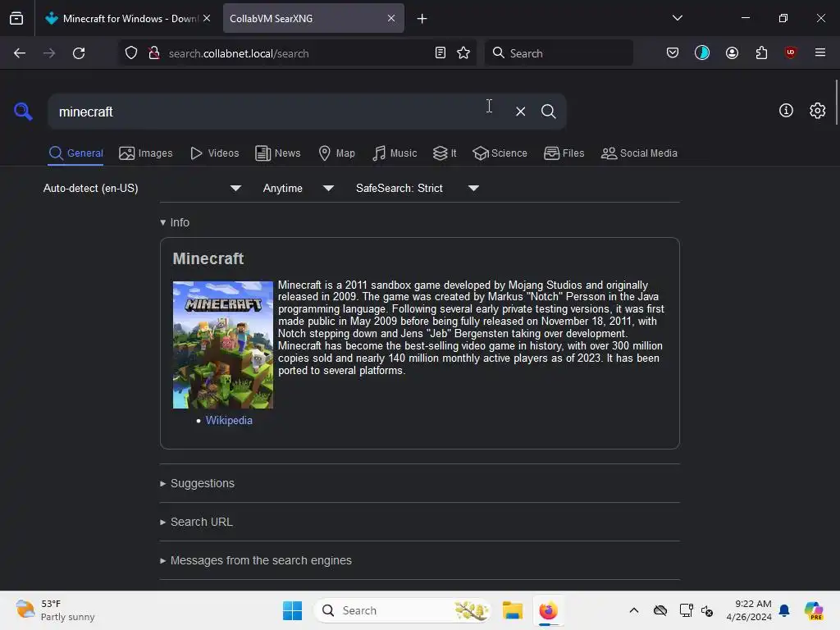Switch to News category

278,153
